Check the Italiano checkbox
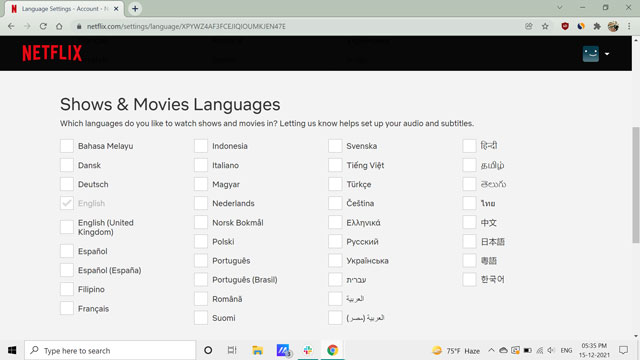Screen dimensions: 640x360 [x=201, y=165]
